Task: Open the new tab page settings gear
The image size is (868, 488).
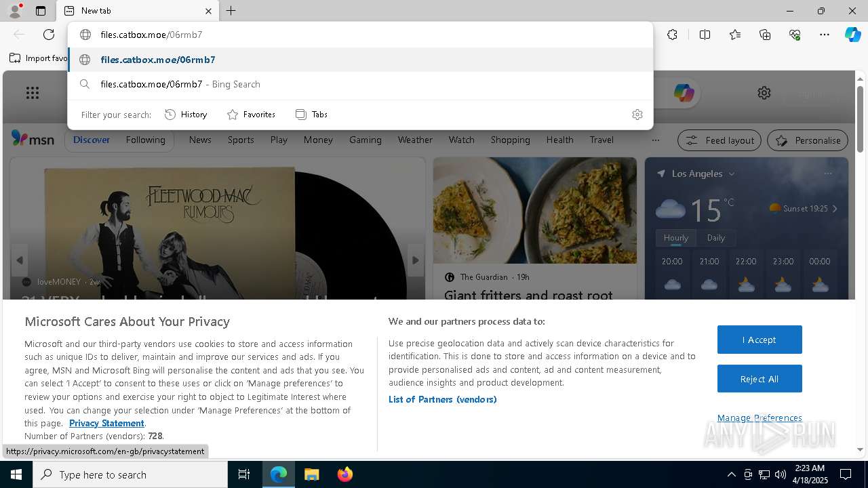Action: coord(764,93)
